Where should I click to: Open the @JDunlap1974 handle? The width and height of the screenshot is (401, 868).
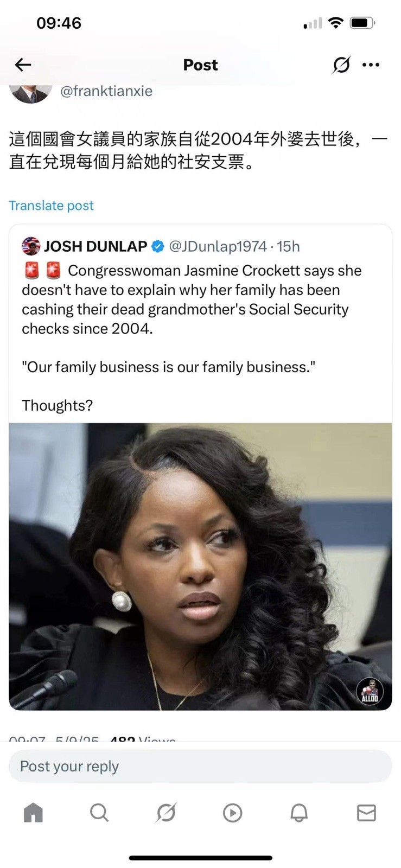(x=218, y=246)
